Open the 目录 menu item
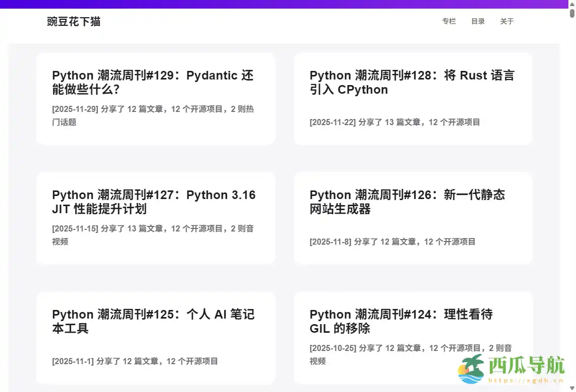Viewport: 576px width, 392px height. click(x=478, y=21)
